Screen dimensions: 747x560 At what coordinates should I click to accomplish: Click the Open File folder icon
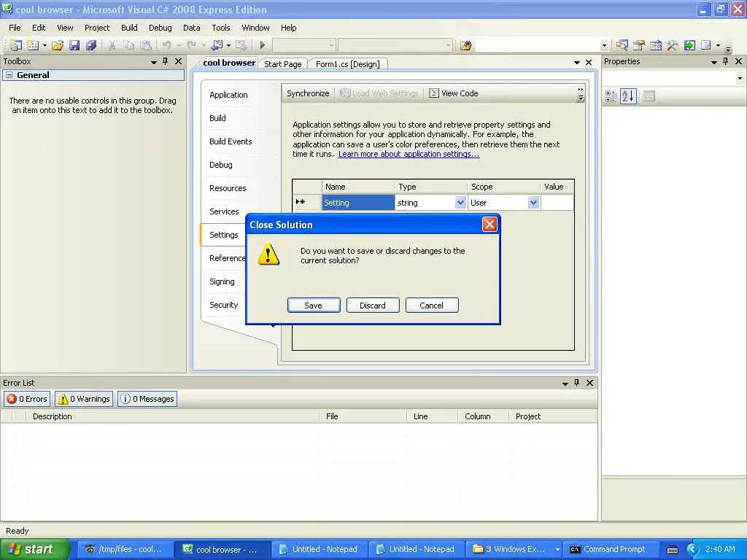click(x=58, y=45)
